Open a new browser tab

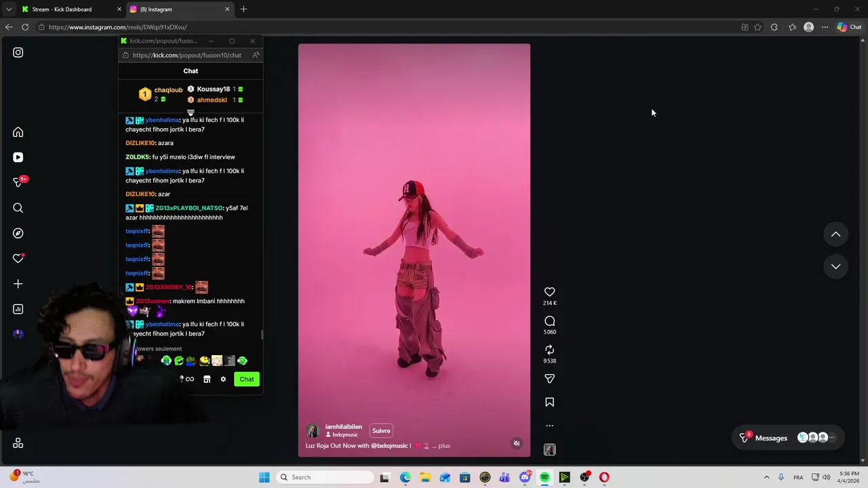(x=243, y=9)
